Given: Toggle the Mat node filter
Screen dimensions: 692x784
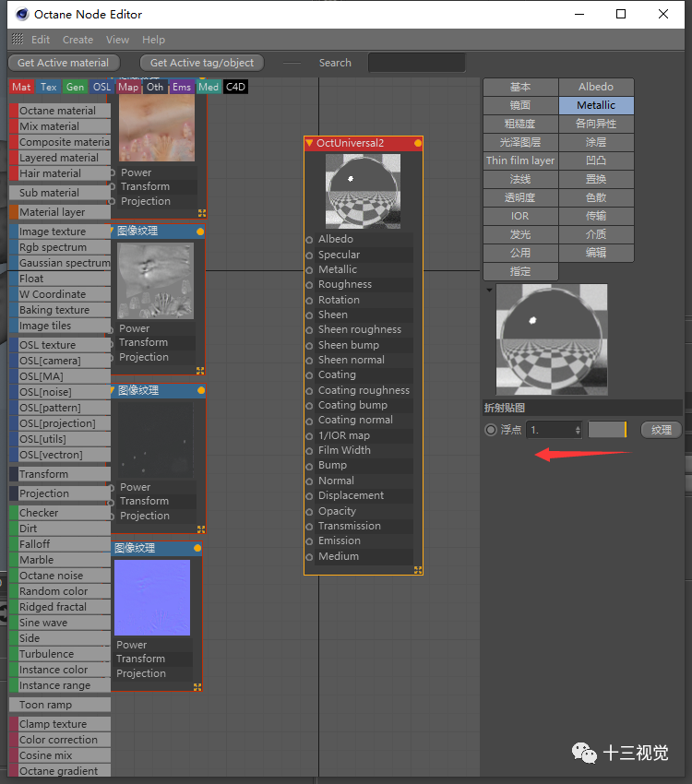Looking at the screenshot, I should click(21, 87).
